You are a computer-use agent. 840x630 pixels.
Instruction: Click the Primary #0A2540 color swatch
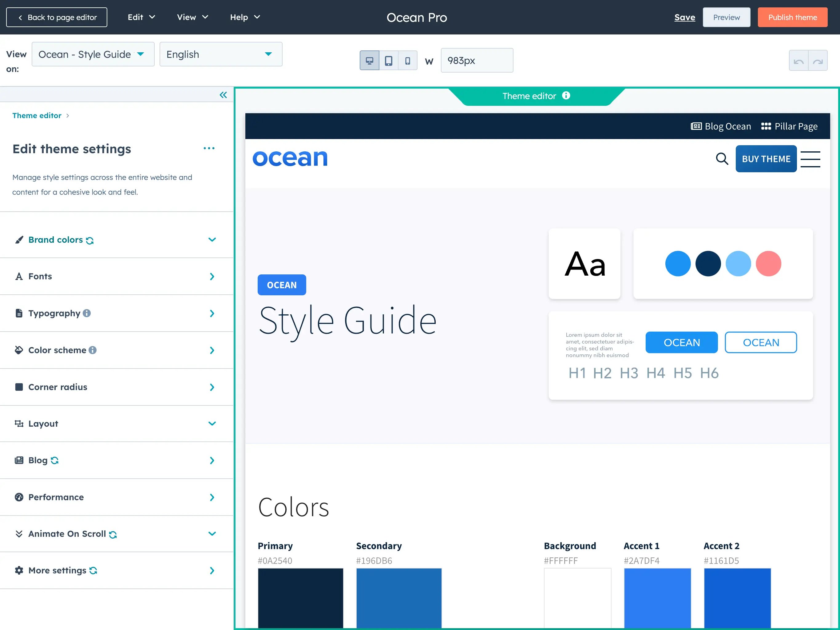(300, 597)
